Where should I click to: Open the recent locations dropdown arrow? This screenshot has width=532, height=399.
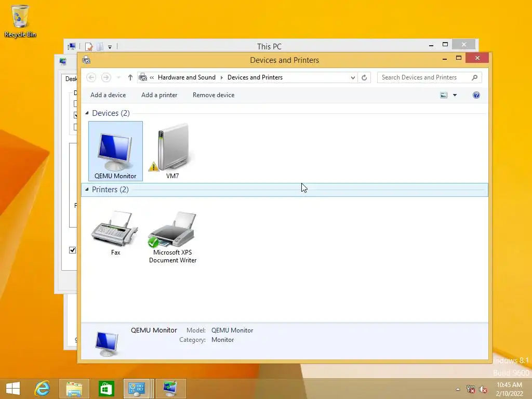(x=118, y=77)
